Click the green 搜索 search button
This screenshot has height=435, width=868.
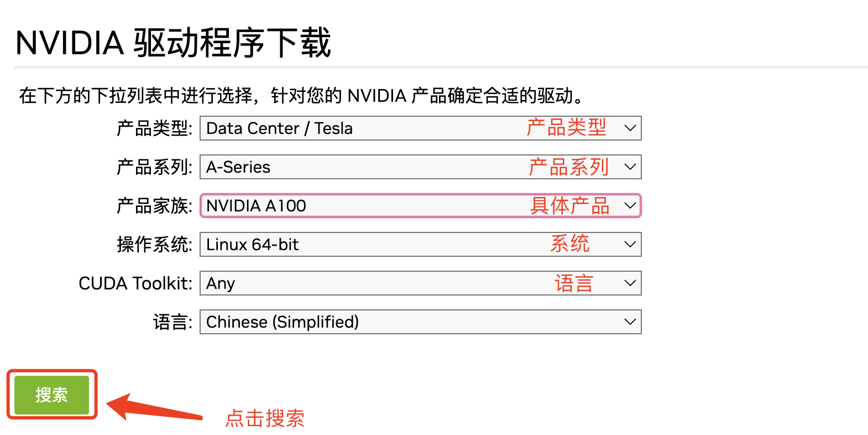pos(51,395)
